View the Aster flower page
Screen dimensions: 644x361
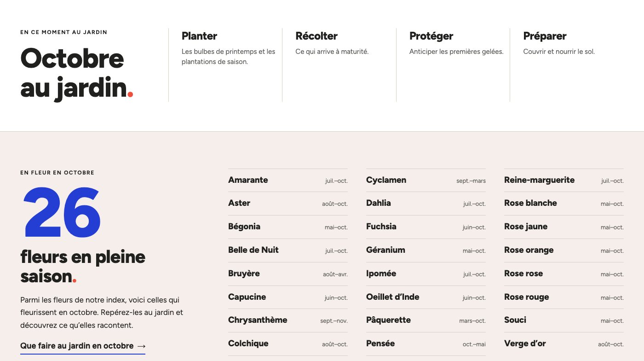pyautogui.click(x=288, y=204)
